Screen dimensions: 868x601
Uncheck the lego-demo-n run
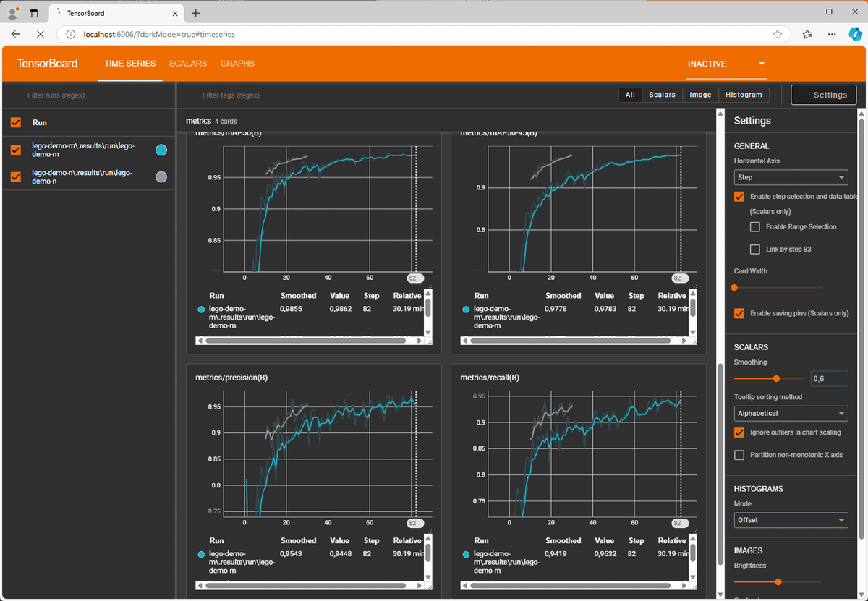(x=15, y=176)
